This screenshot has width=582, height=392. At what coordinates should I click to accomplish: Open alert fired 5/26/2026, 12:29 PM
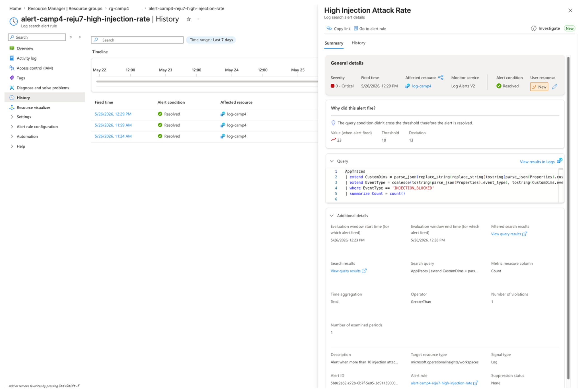pyautogui.click(x=113, y=114)
